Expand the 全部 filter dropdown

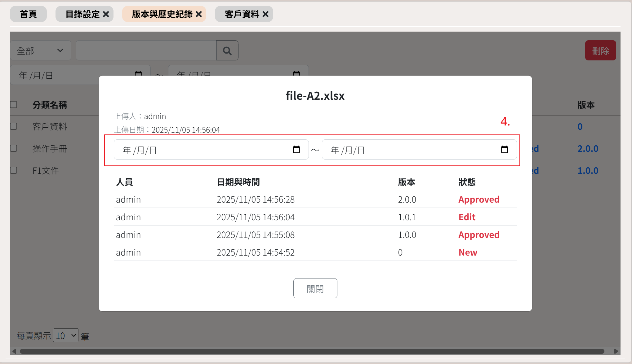[x=41, y=50]
